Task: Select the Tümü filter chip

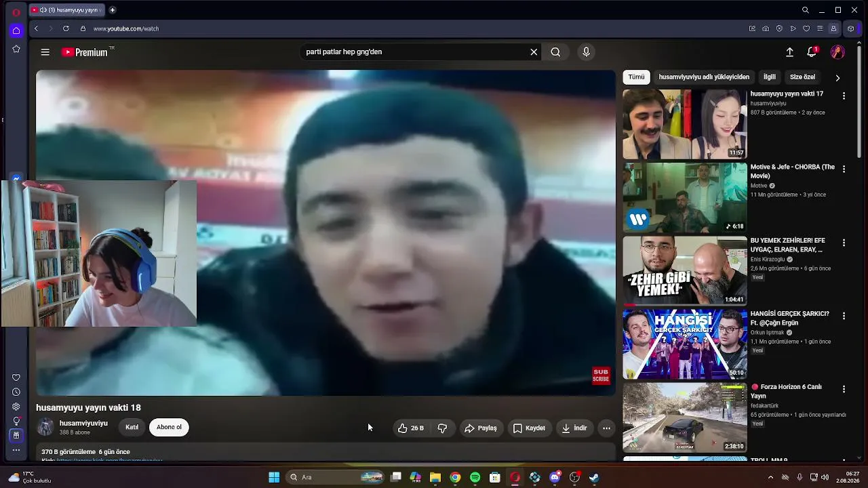Action: [636, 77]
